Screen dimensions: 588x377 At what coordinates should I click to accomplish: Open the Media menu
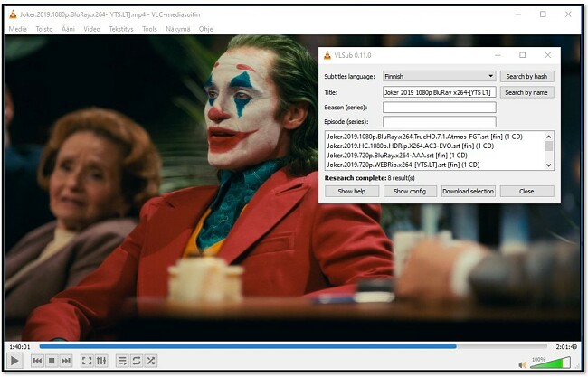[17, 29]
